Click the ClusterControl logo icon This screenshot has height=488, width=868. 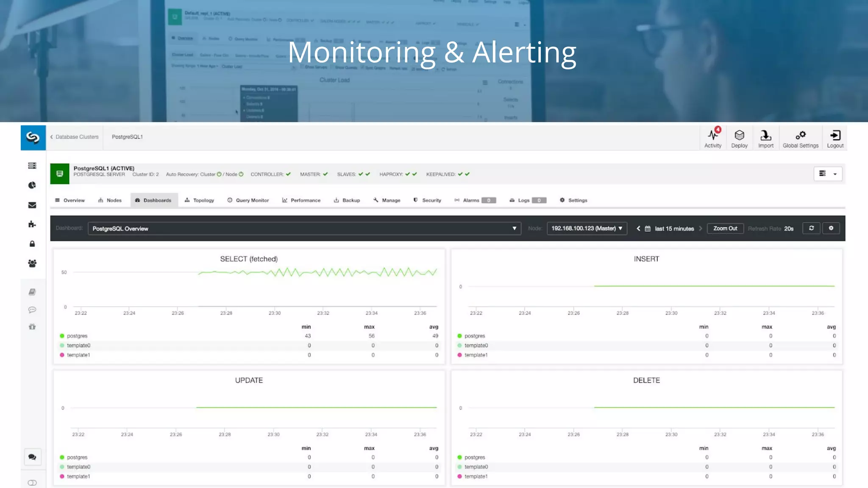click(x=33, y=137)
